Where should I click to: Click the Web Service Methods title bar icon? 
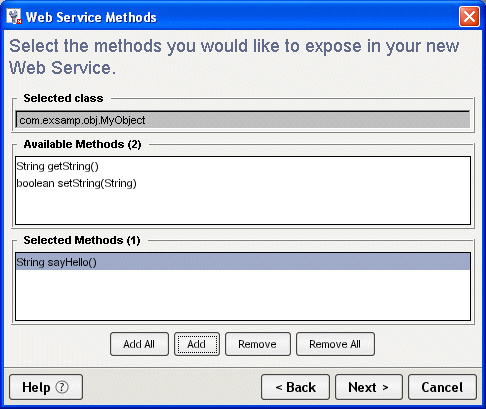tap(14, 17)
